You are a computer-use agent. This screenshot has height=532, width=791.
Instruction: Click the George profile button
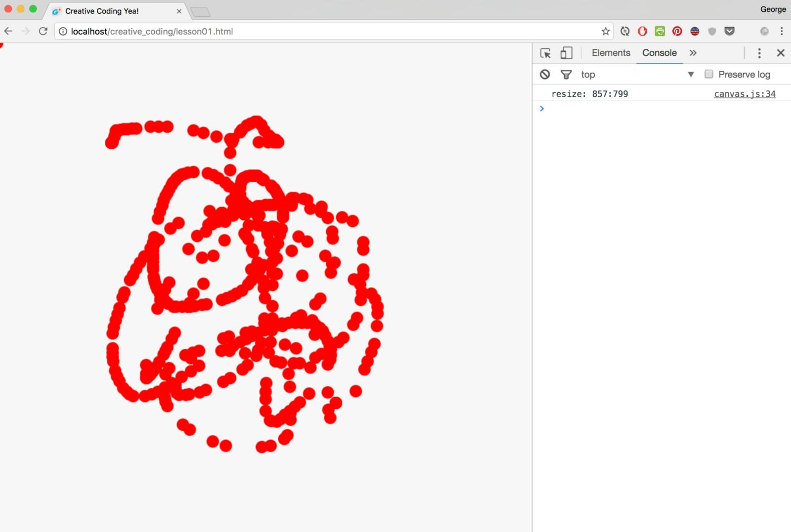pyautogui.click(x=773, y=9)
